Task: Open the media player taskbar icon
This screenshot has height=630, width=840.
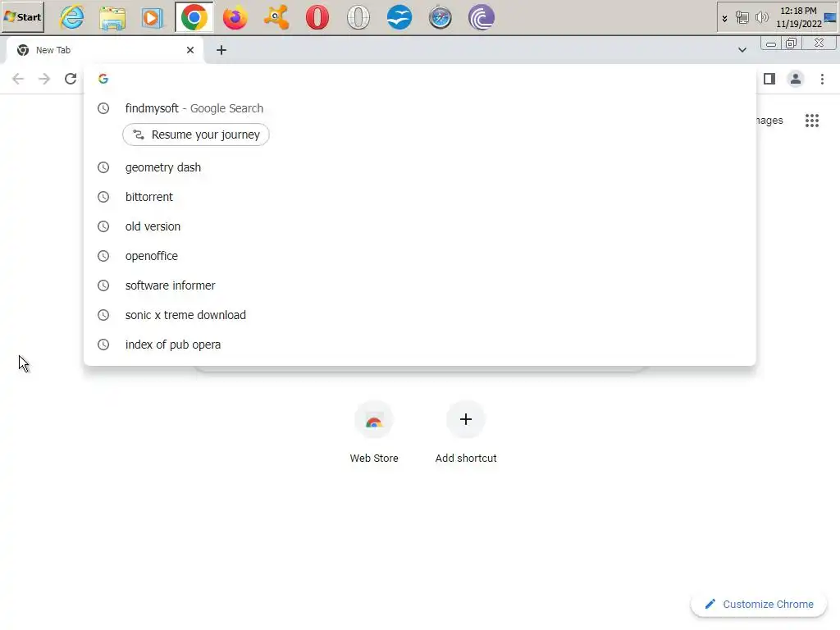Action: 153,17
